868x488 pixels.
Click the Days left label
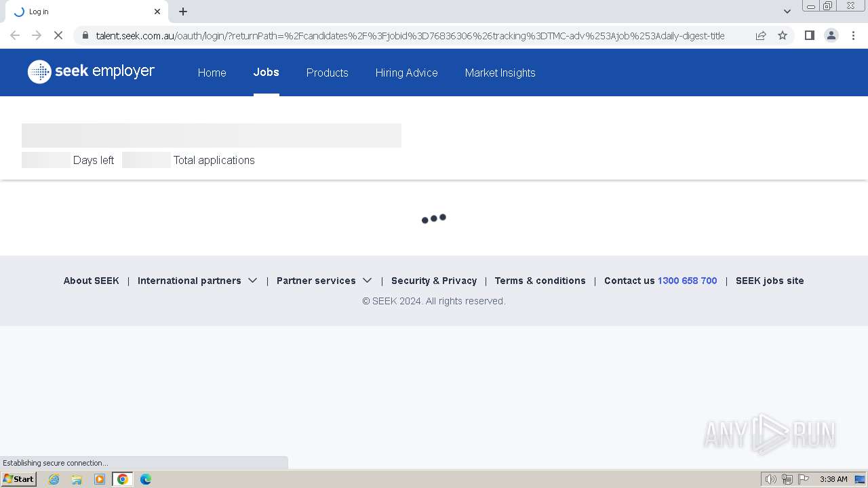tap(94, 160)
